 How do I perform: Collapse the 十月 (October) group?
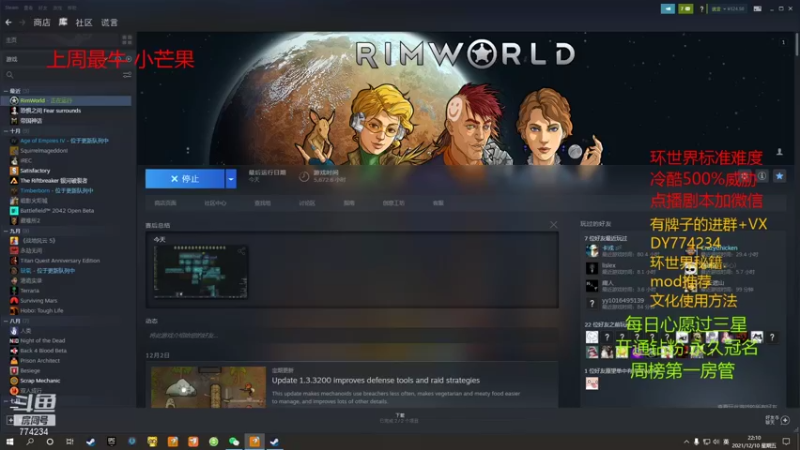pos(6,131)
